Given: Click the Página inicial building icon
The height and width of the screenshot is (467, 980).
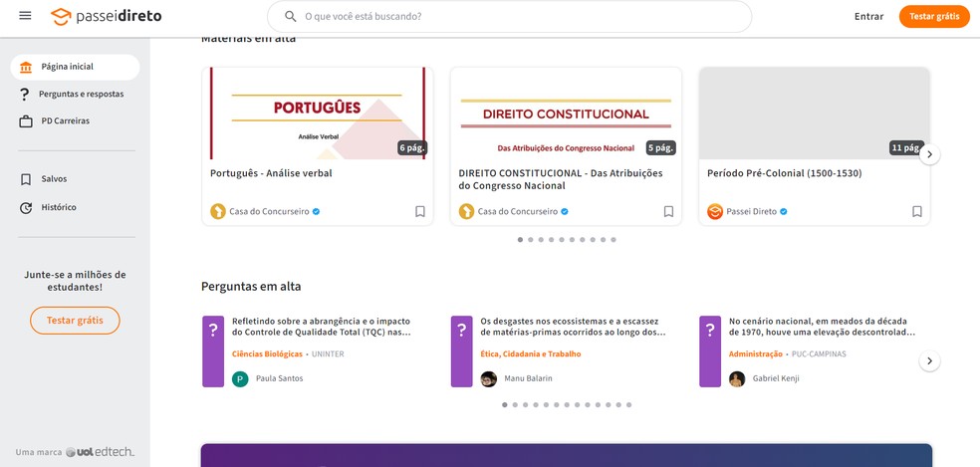Looking at the screenshot, I should coord(26,67).
